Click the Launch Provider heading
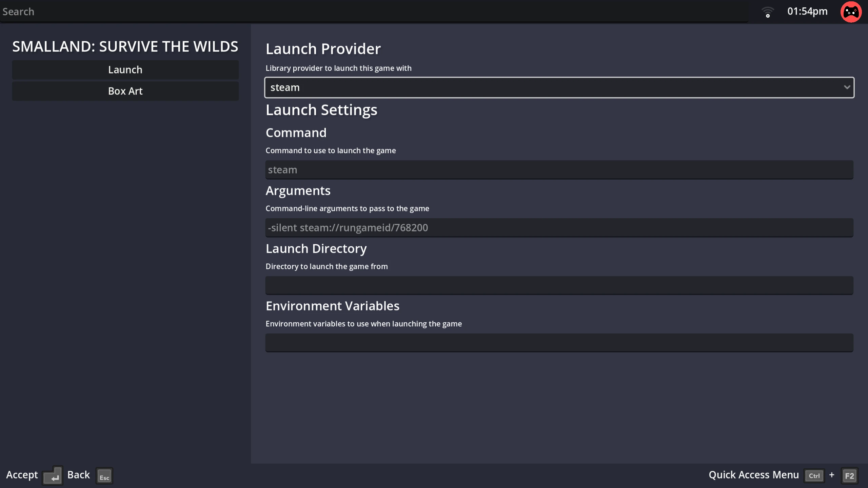 tap(323, 49)
